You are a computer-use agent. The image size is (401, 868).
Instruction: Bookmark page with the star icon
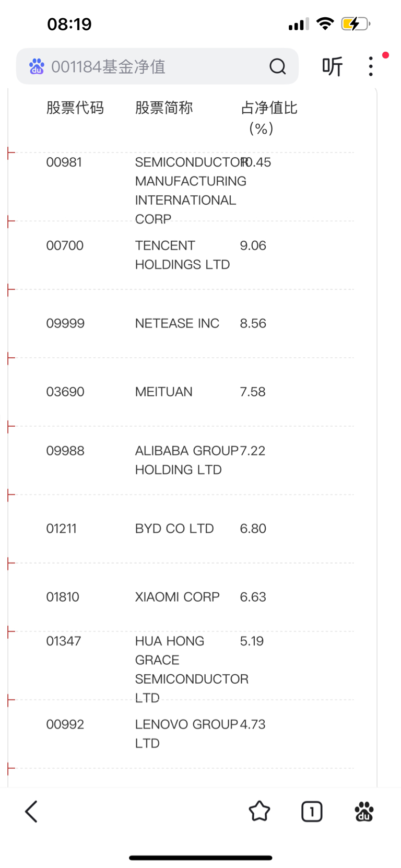tap(259, 812)
